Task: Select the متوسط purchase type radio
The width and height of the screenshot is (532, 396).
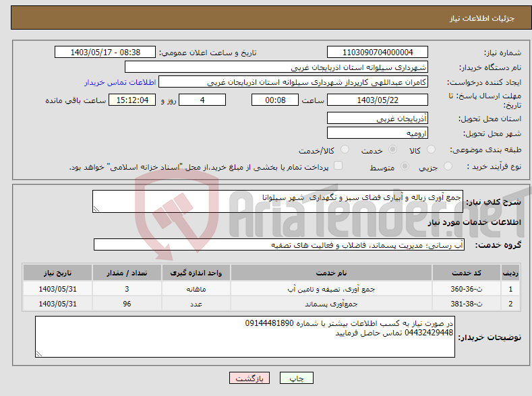Action: 405,166
